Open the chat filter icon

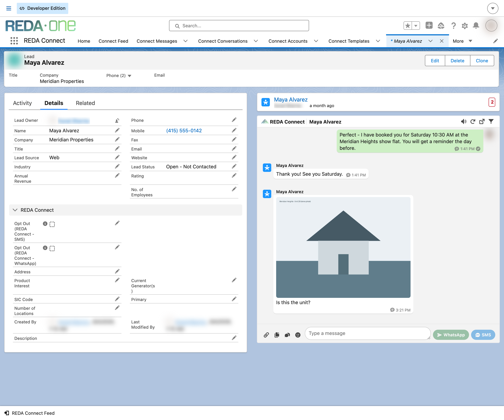pyautogui.click(x=491, y=122)
